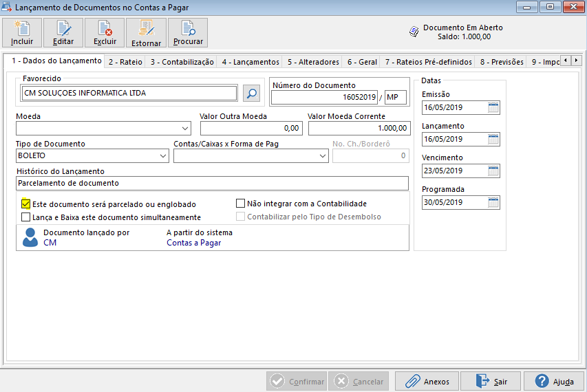Viewport: 587px width, 392px height.
Task: Switch to 7 - Rateios Pré-definidos tab
Action: pos(429,62)
